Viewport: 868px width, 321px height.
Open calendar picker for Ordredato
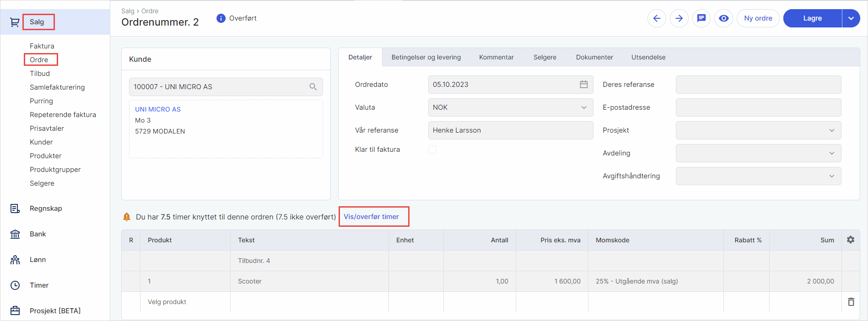point(583,85)
